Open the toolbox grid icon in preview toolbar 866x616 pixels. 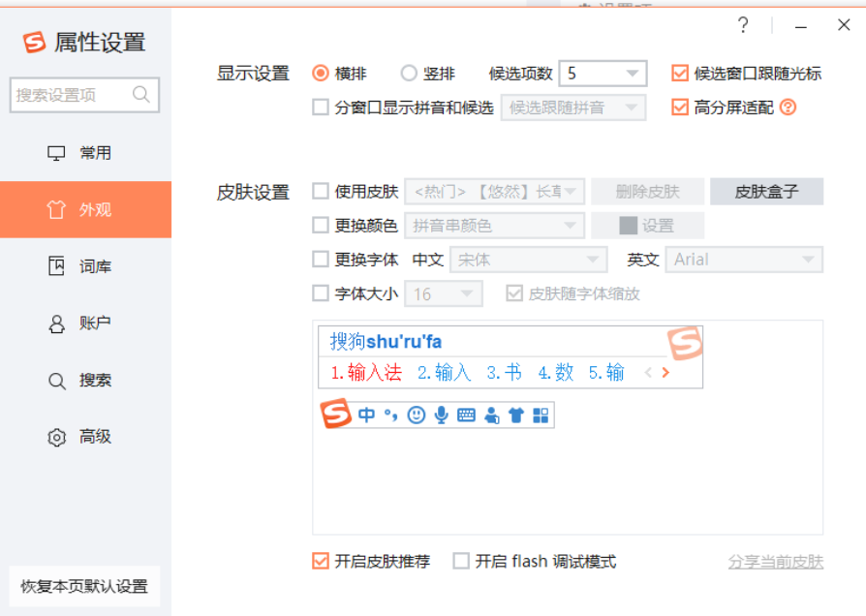(541, 415)
